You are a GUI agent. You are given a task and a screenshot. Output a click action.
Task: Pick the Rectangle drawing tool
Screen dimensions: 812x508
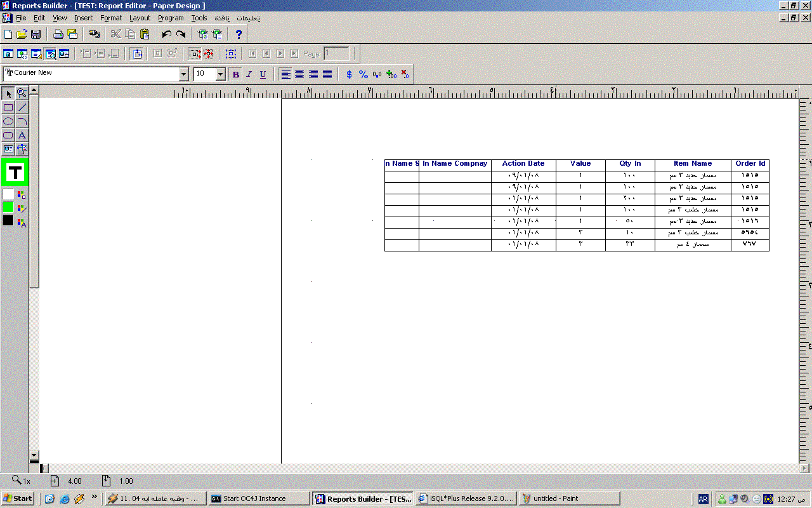pyautogui.click(x=8, y=107)
